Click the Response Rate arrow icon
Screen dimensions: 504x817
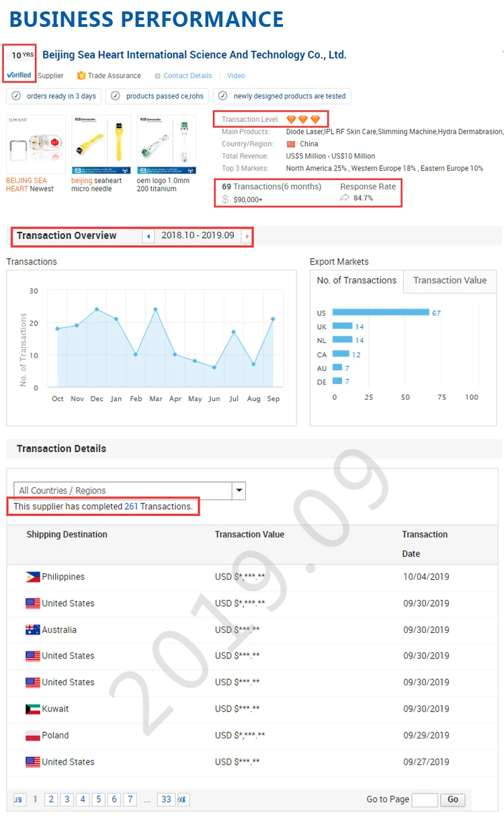tap(345, 198)
